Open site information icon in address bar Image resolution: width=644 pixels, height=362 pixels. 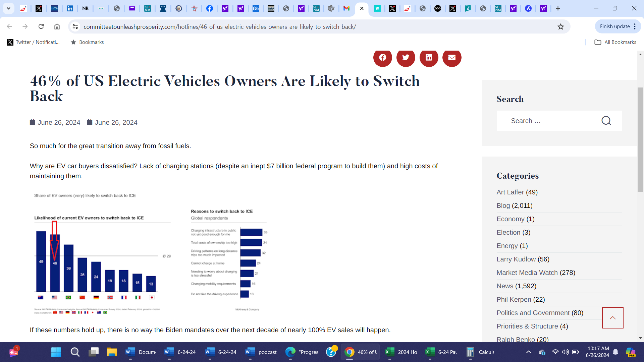click(x=75, y=26)
